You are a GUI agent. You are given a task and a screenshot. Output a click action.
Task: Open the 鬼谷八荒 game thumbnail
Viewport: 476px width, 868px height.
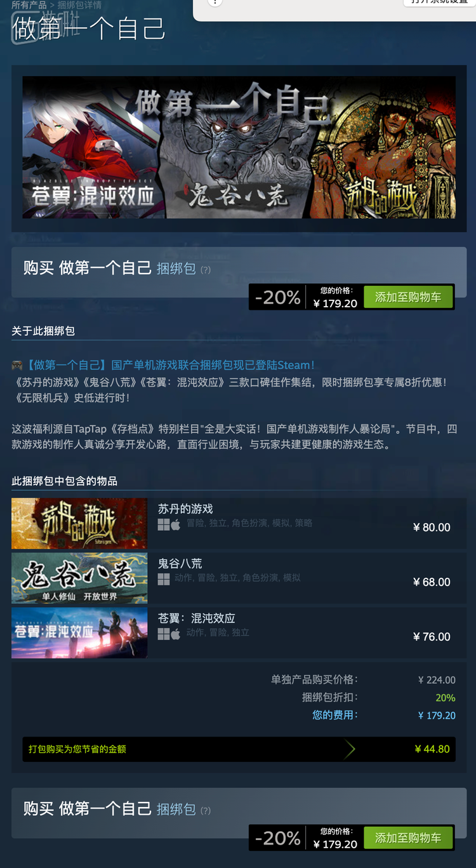79,578
